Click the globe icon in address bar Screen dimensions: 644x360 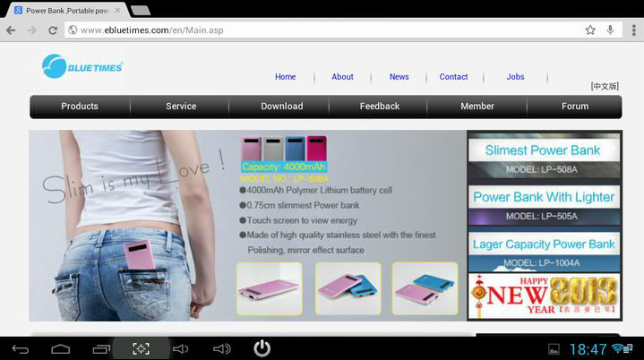[x=73, y=30]
